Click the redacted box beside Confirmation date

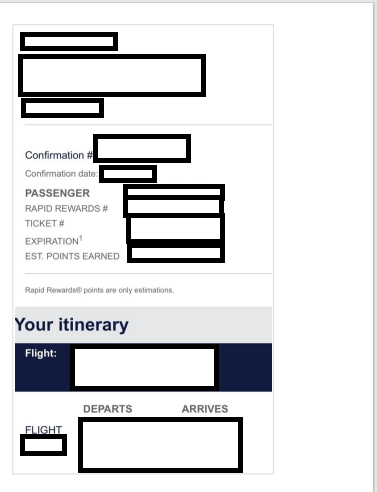coord(128,174)
